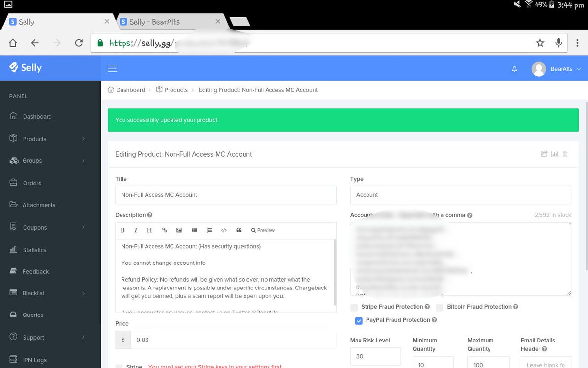Expand the Coupons sidebar menu
588x368 pixels.
pyautogui.click(x=50, y=227)
